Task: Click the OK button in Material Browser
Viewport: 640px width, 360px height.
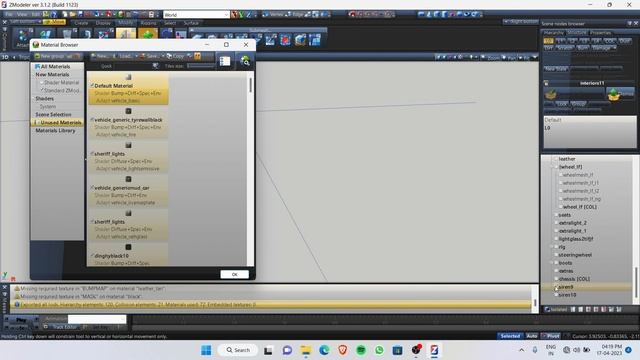Action: pyautogui.click(x=234, y=274)
